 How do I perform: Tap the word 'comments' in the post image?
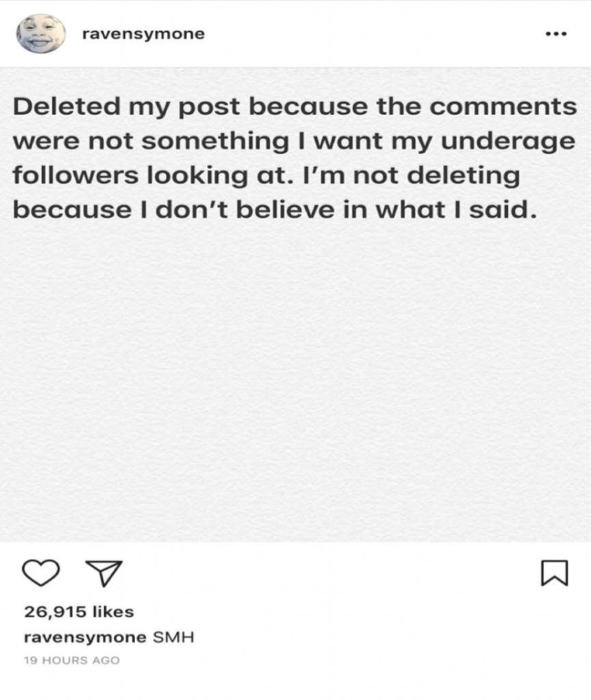(x=503, y=107)
